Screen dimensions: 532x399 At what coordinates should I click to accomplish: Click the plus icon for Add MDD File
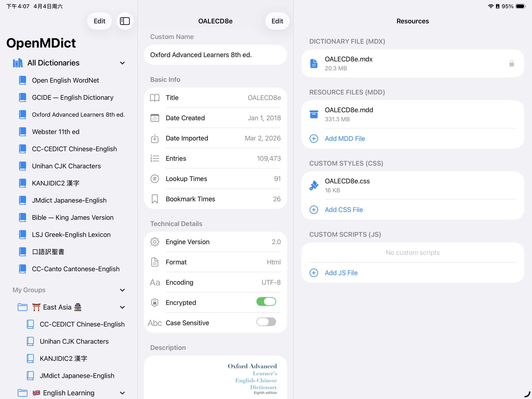click(x=314, y=139)
